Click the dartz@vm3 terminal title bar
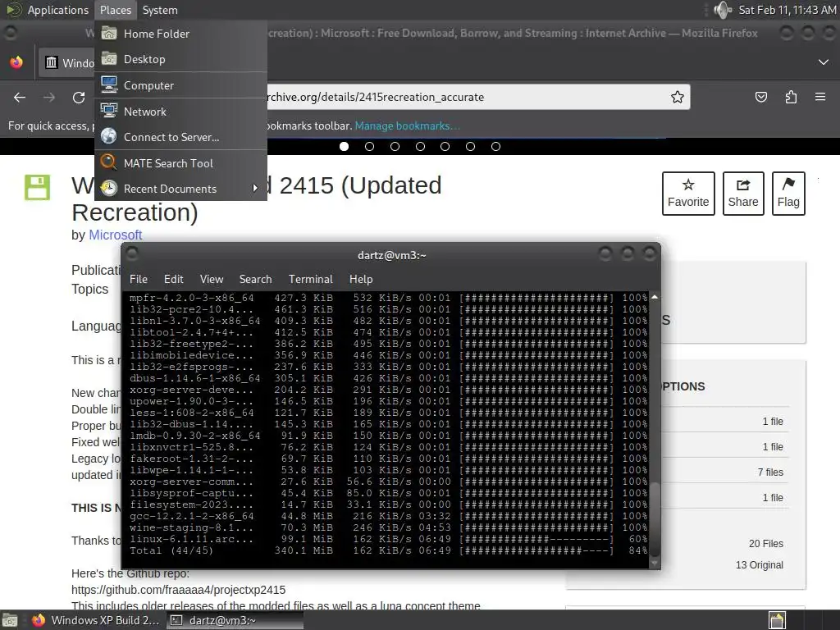Viewport: 840px width, 630px height. (x=391, y=255)
